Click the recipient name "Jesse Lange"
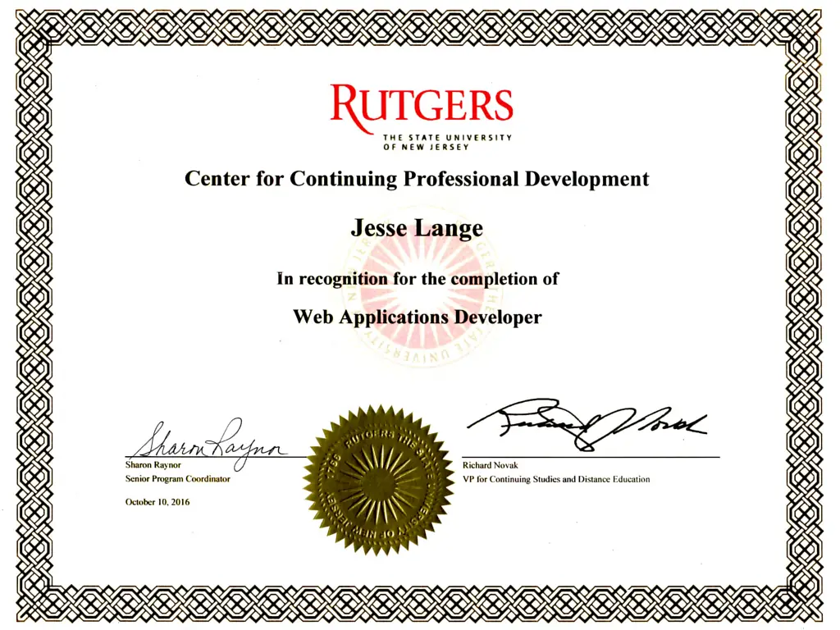This screenshot has width=840, height=630. [x=417, y=228]
